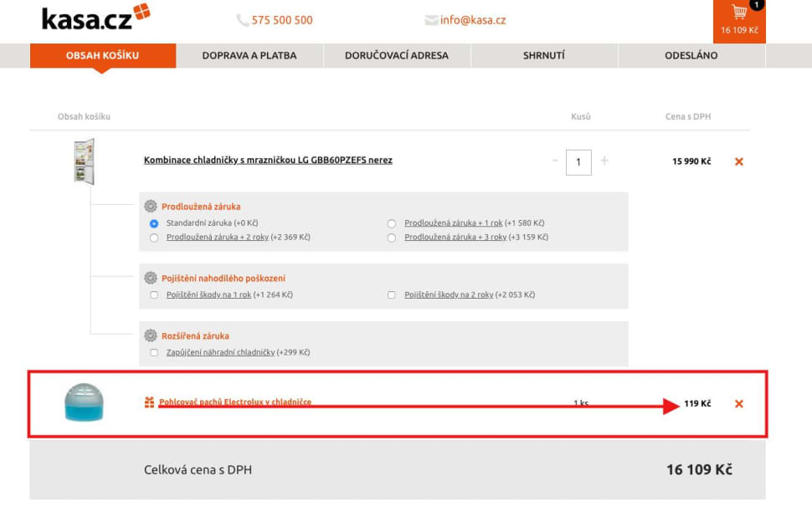Screen dimensions: 812x512
Task: Click the odor absorber product thumbnail
Action: click(x=84, y=402)
